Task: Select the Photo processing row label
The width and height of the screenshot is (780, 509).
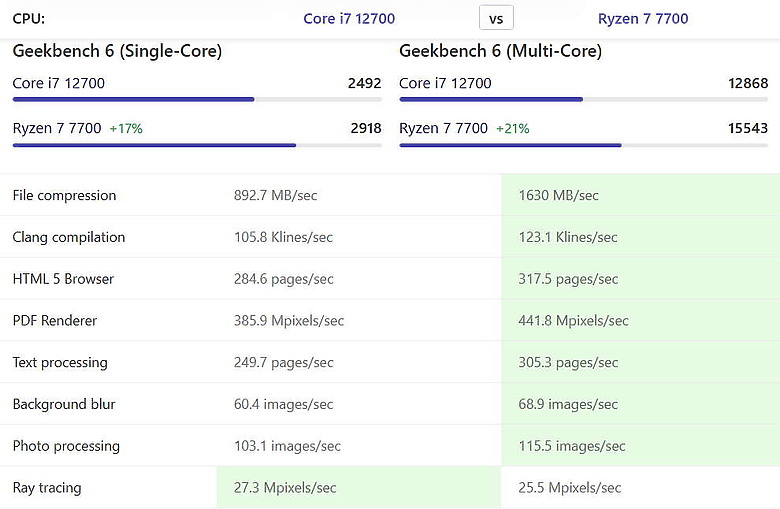Action: 66,446
